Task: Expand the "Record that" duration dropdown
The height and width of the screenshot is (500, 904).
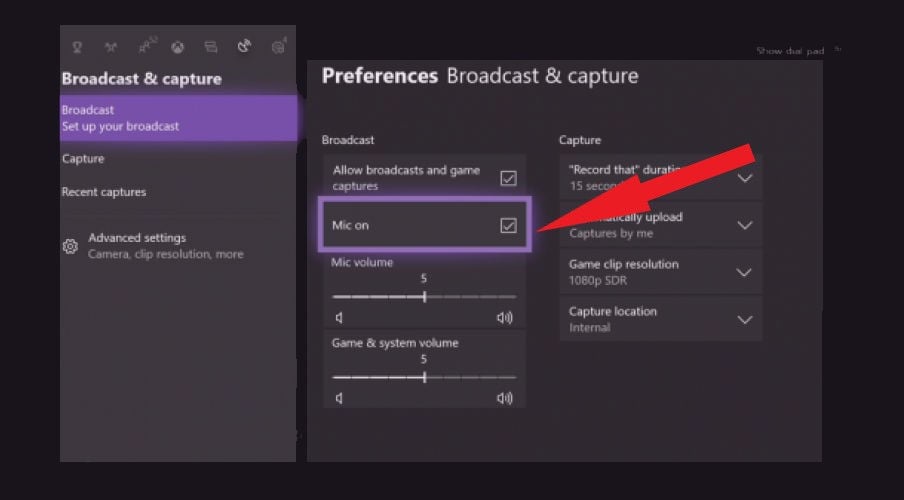Action: [x=744, y=178]
